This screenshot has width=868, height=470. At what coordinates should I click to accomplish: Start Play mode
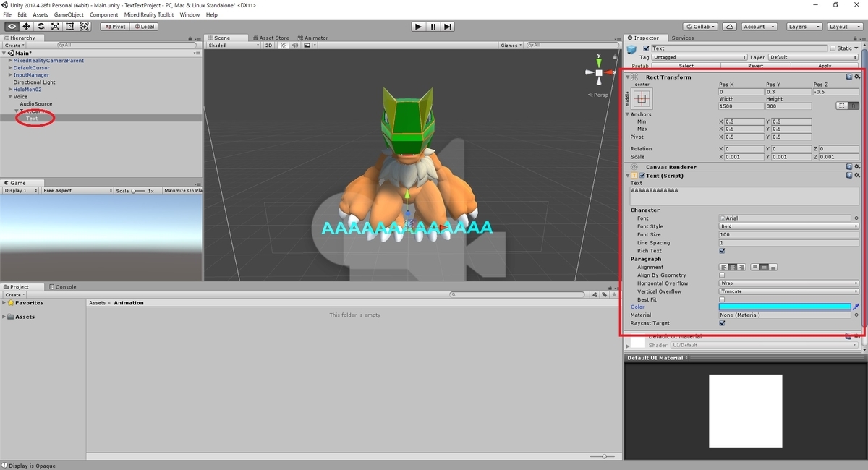(418, 26)
